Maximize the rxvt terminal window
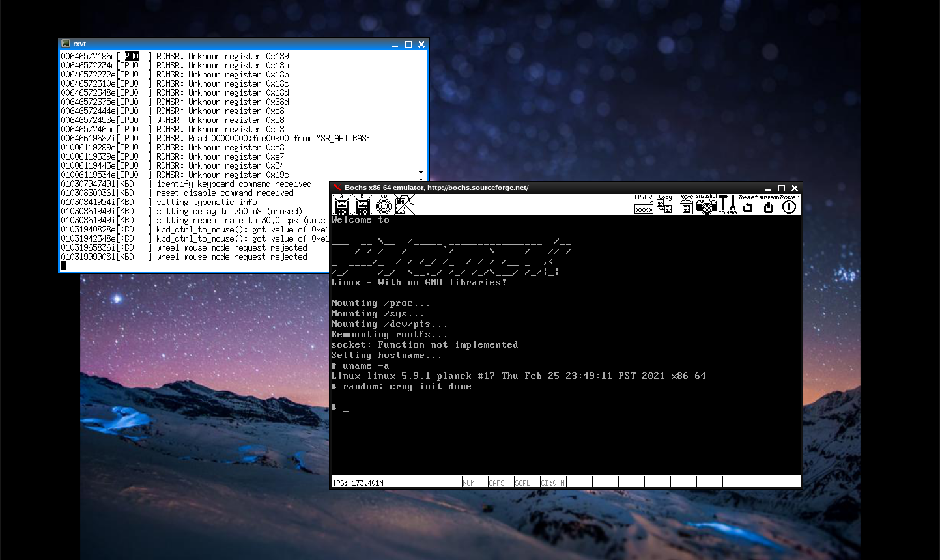The height and width of the screenshot is (560, 940). (408, 44)
